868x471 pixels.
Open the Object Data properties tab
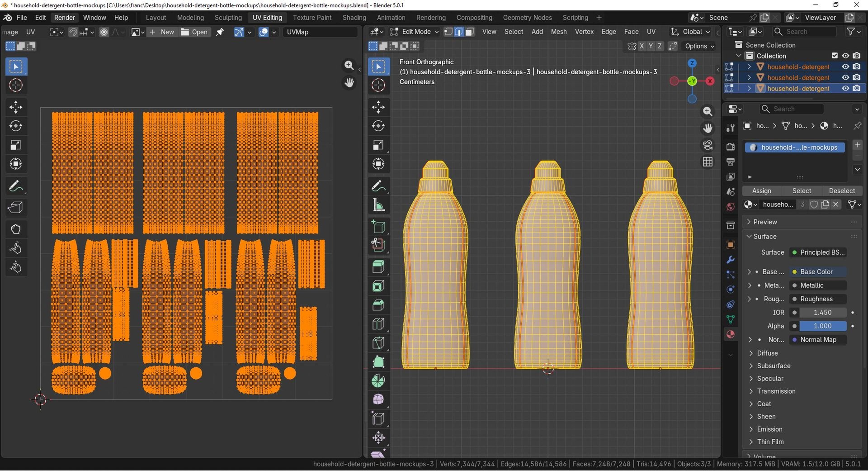coord(730,319)
